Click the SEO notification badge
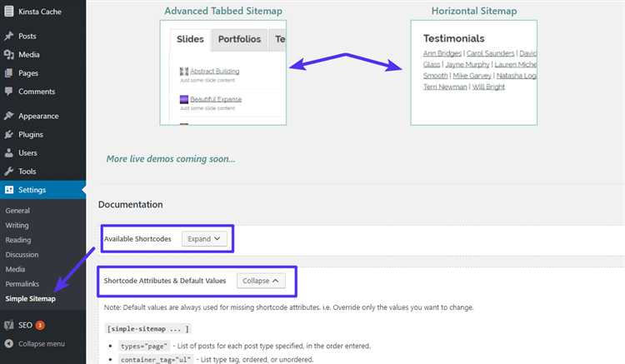Screen dimensions: 625x364 [40, 326]
